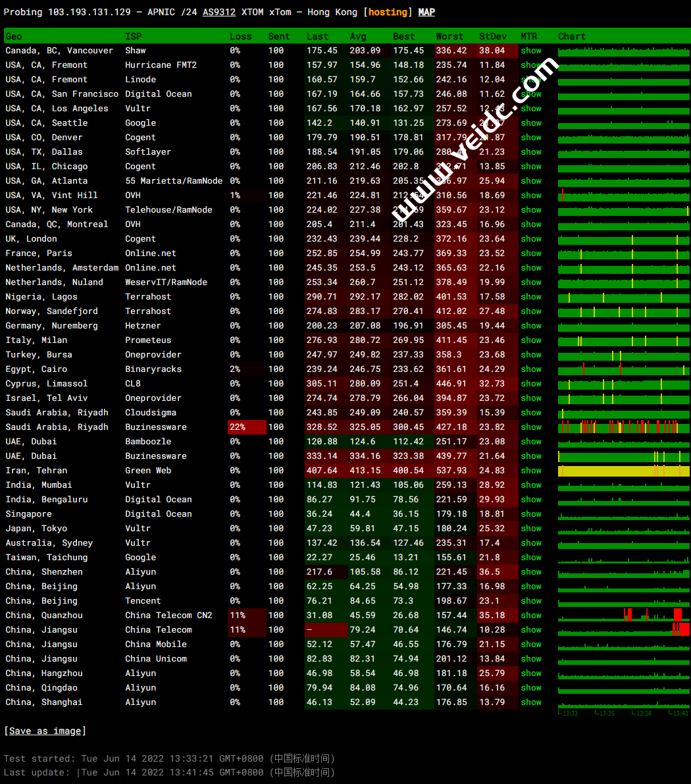Show MTR for New York Telehouse row
691x784 pixels.
coord(531,210)
